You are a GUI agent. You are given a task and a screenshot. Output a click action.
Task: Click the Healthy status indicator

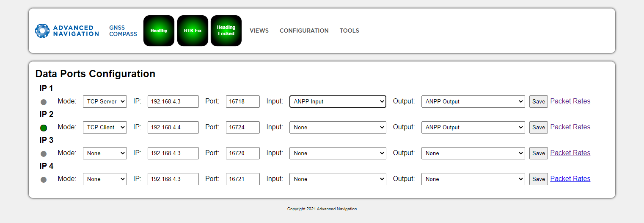coord(159,31)
